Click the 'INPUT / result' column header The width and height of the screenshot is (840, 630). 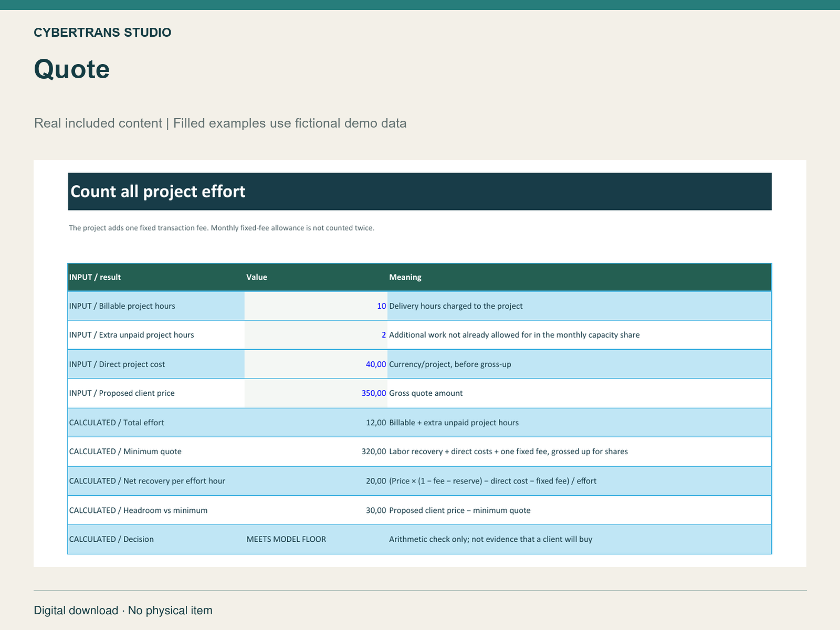point(95,277)
